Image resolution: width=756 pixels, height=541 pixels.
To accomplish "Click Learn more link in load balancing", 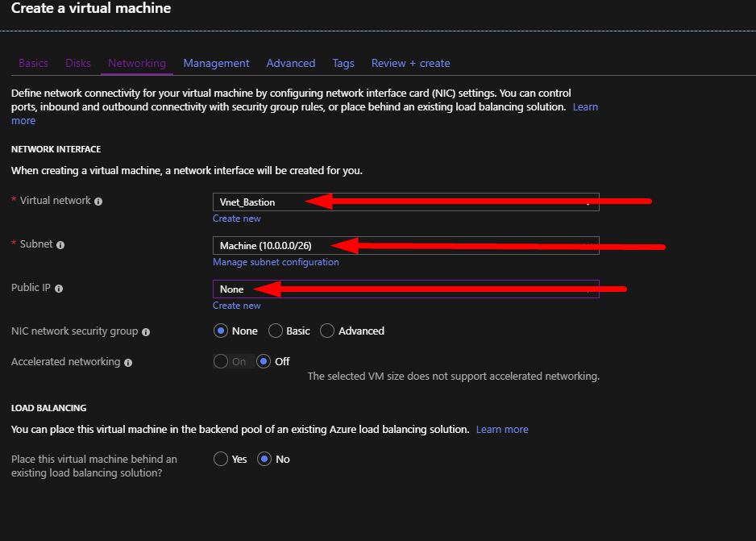I will (x=502, y=429).
